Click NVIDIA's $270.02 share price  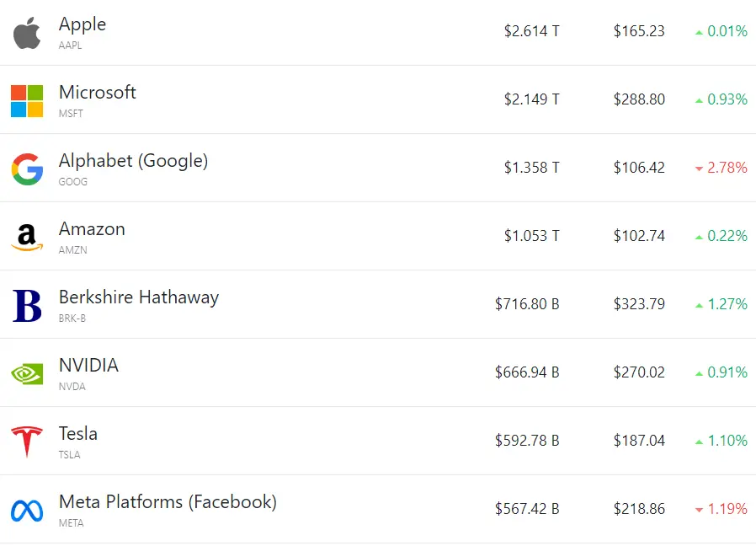pyautogui.click(x=639, y=372)
